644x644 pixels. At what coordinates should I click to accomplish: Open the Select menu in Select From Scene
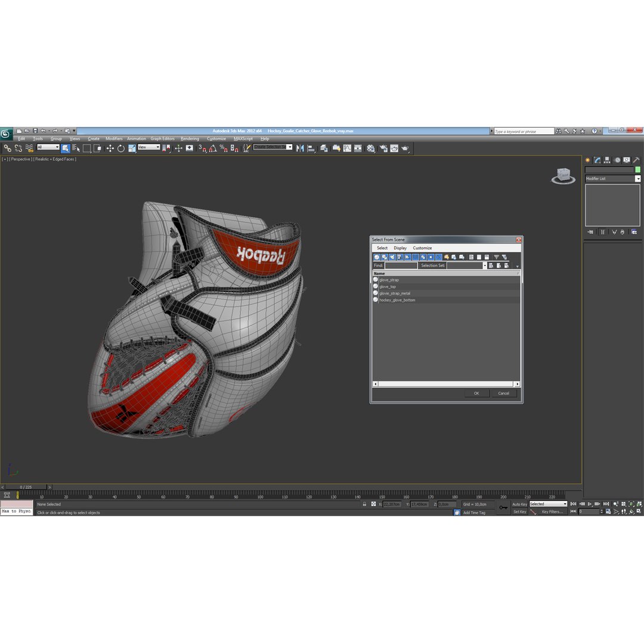(382, 248)
